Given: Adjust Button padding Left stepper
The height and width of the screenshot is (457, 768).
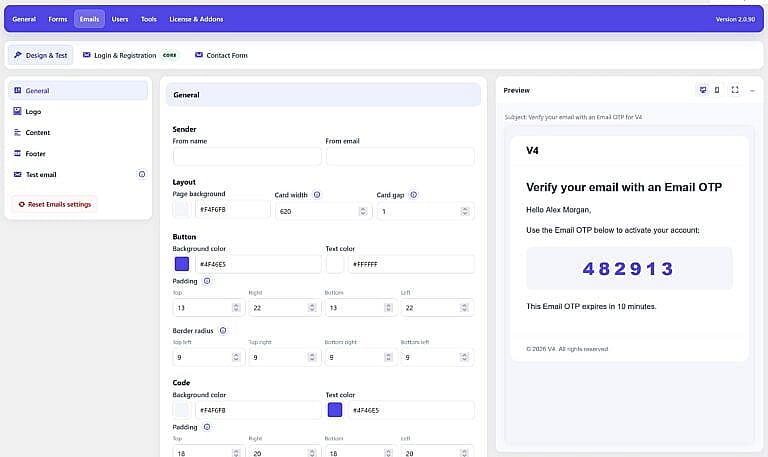Looking at the screenshot, I should [464, 308].
